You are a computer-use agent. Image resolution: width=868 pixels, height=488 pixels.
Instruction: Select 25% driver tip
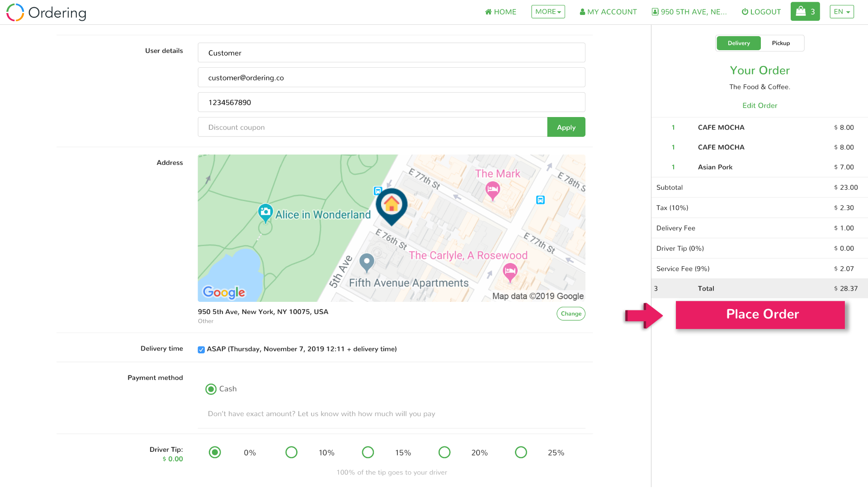(521, 452)
